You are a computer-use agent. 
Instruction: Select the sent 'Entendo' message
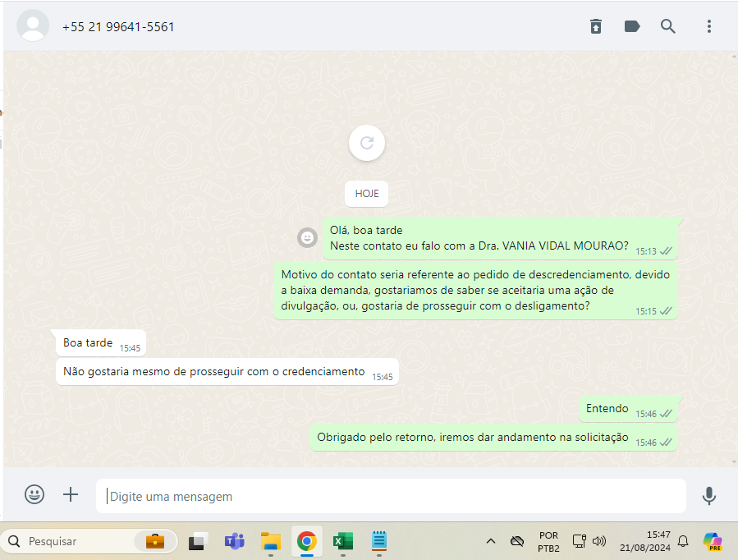click(x=628, y=409)
